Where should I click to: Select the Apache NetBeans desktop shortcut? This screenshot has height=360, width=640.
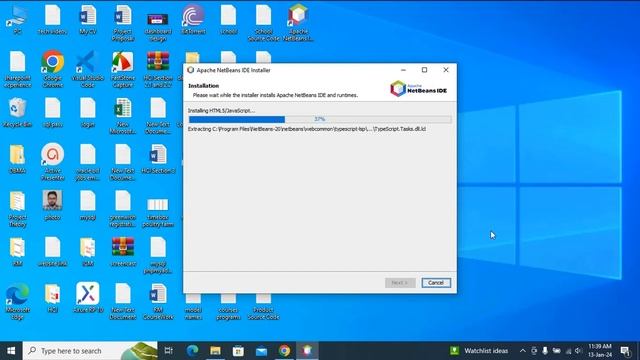click(298, 23)
